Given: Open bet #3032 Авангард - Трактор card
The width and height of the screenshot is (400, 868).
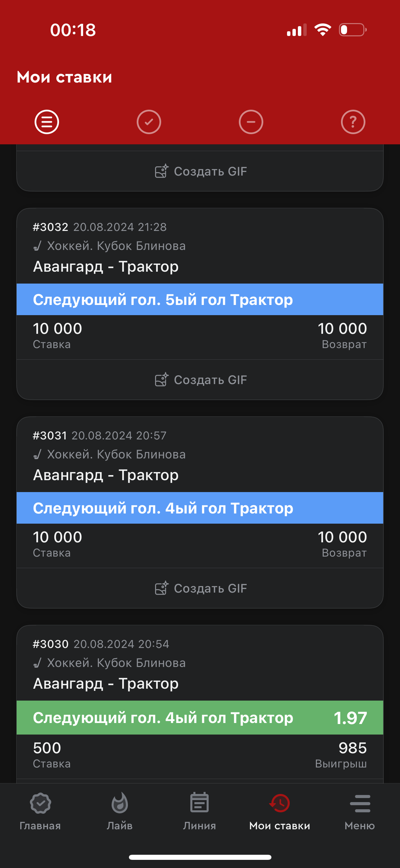Looking at the screenshot, I should 106,267.
